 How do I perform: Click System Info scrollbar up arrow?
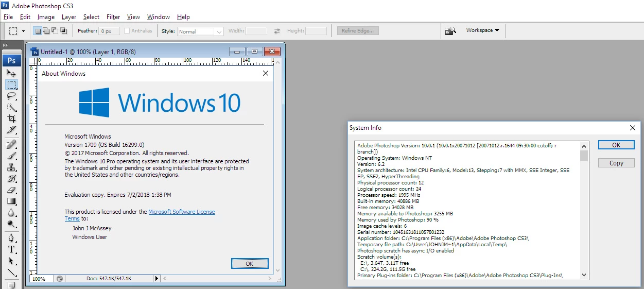pos(584,146)
